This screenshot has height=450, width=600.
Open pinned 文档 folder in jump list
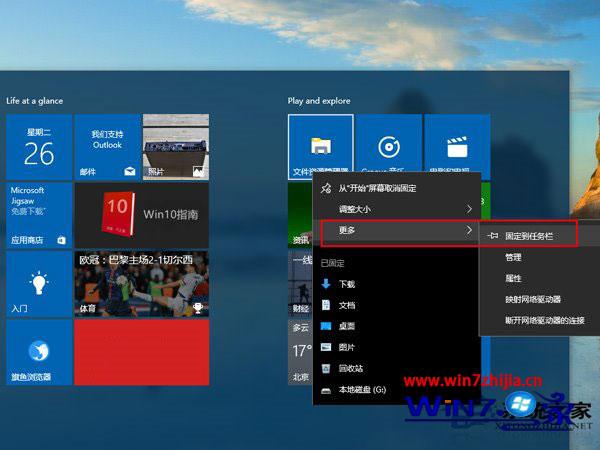pyautogui.click(x=396, y=305)
